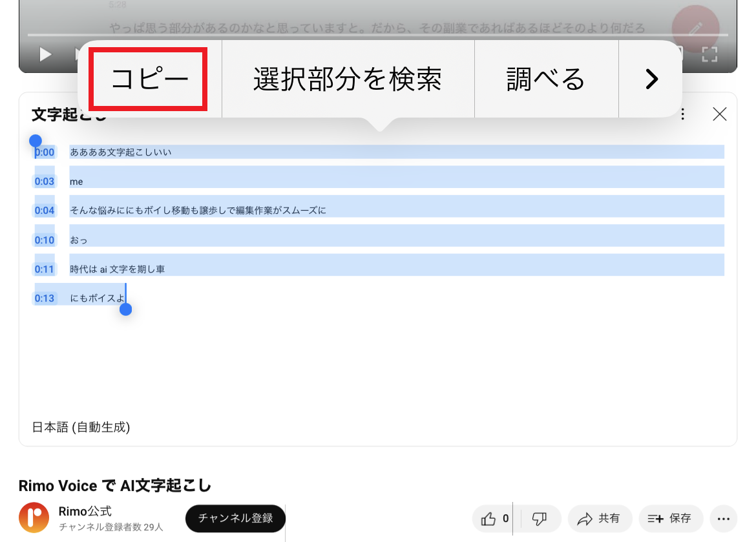Share the video via the 共有 icon
This screenshot has width=756, height=542.
600,518
